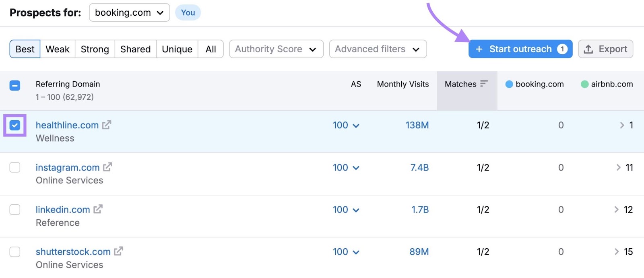Expand airbnb.com backlinks arrow for instagram.com
The height and width of the screenshot is (278, 644).
(x=619, y=167)
